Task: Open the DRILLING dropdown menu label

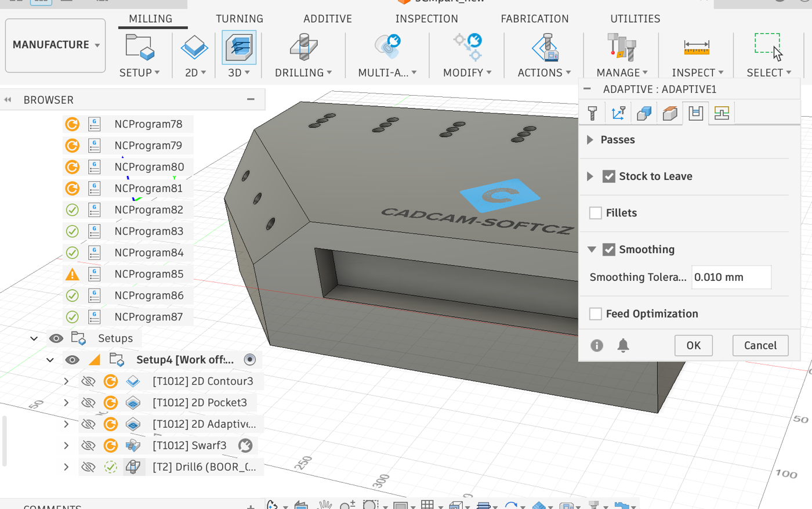Action: (x=303, y=73)
